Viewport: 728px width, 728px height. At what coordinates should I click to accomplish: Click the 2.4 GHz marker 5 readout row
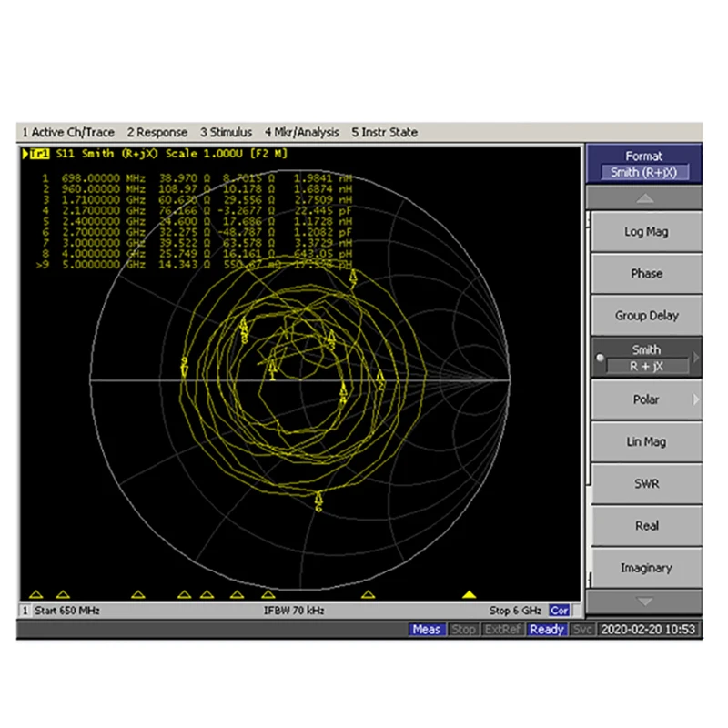click(197, 221)
